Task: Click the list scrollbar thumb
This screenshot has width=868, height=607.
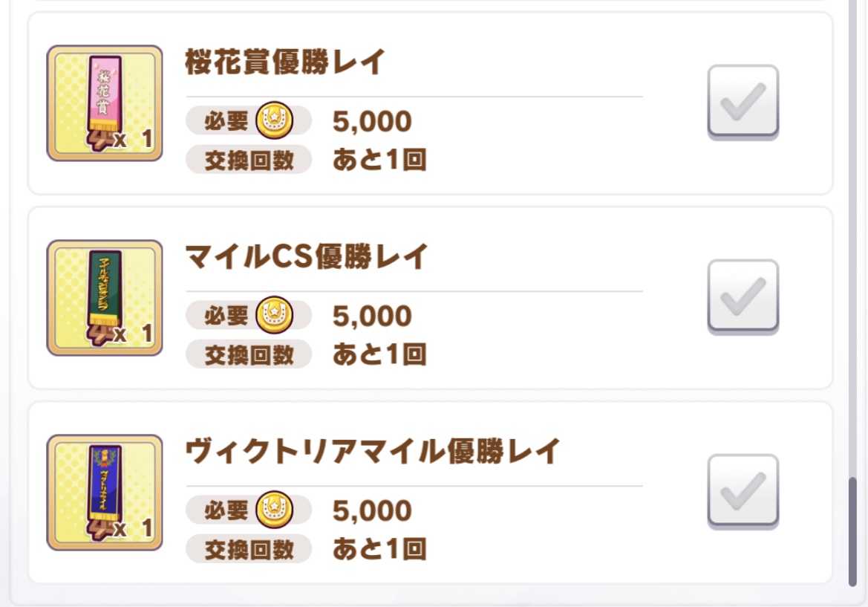Action: point(852,531)
